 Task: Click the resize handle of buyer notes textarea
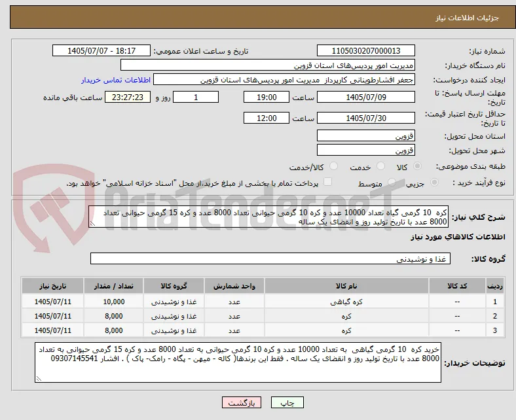[x=39, y=379]
